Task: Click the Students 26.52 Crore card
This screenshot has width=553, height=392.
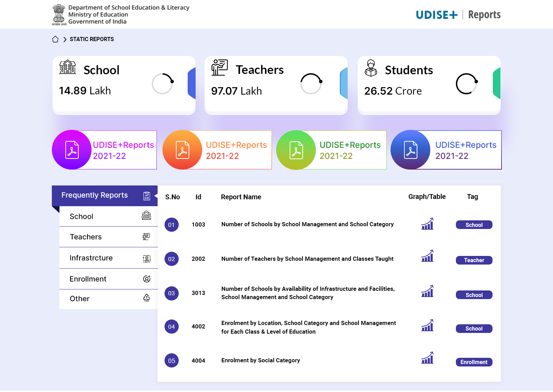Action: tap(429, 84)
